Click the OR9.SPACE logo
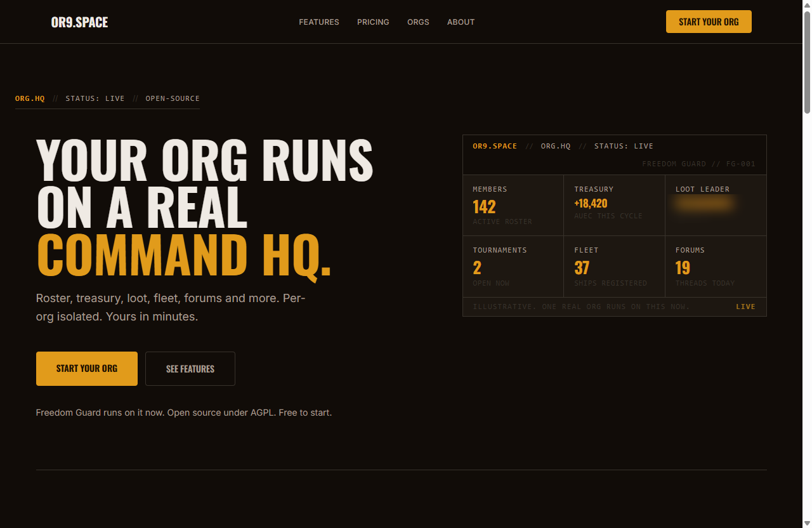Image resolution: width=812 pixels, height=528 pixels. click(79, 22)
